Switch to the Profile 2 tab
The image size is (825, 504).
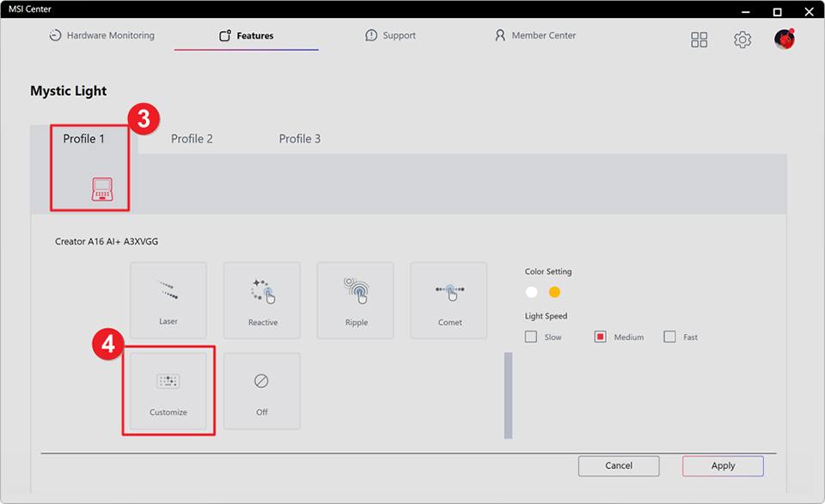click(x=192, y=139)
